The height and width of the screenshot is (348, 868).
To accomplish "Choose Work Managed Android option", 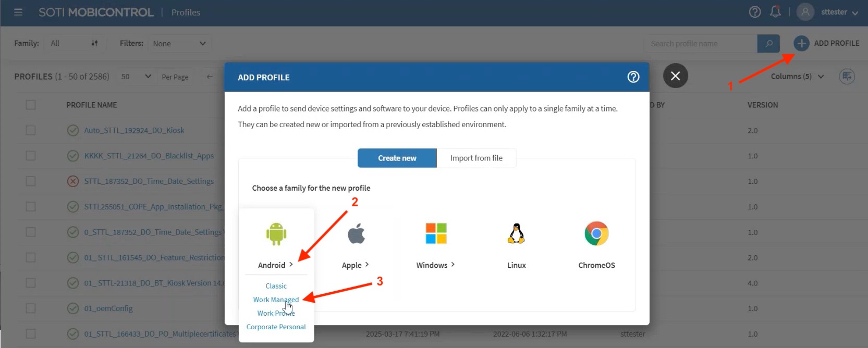I will click(x=276, y=300).
